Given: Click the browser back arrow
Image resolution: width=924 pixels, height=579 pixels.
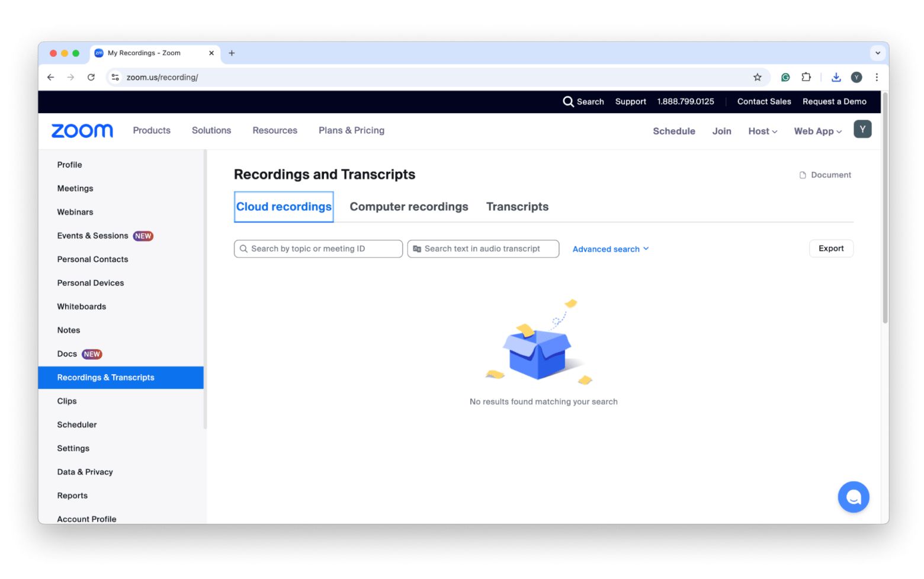Looking at the screenshot, I should 51,78.
